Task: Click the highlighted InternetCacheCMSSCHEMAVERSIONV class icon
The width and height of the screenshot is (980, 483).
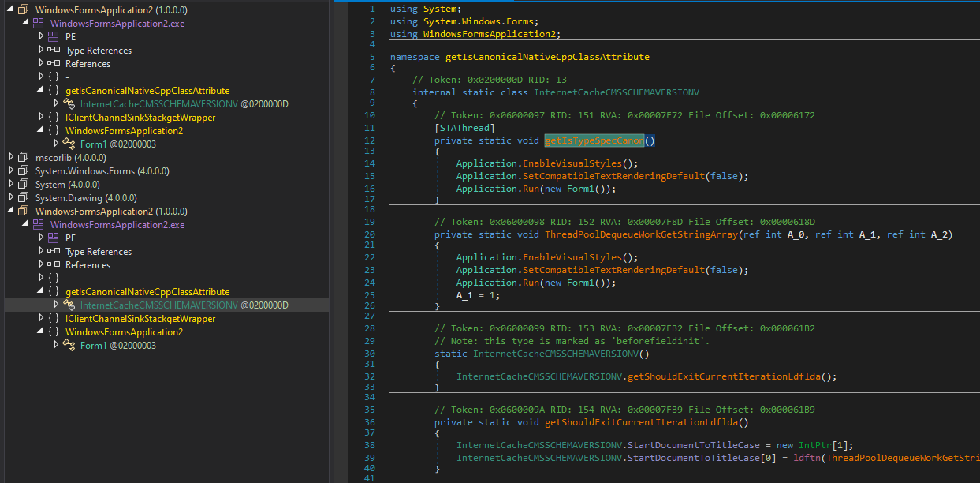Action: pos(68,305)
